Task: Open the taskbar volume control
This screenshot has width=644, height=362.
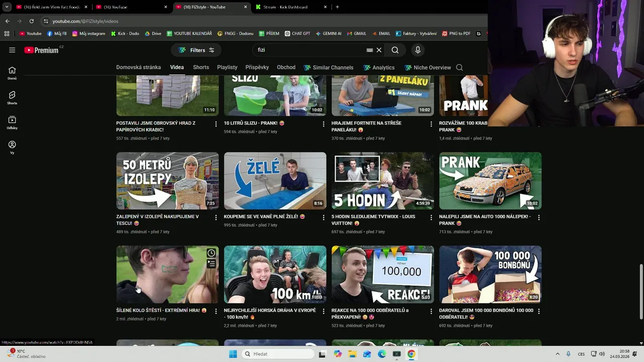Action: point(602,354)
